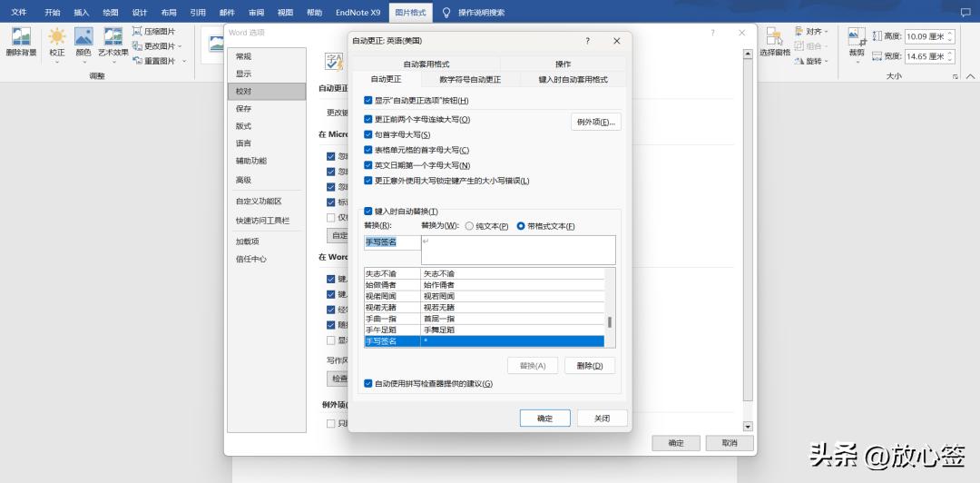Open the Artistic Effects (艺术效果) icon
This screenshot has height=483, width=980.
click(x=113, y=36)
